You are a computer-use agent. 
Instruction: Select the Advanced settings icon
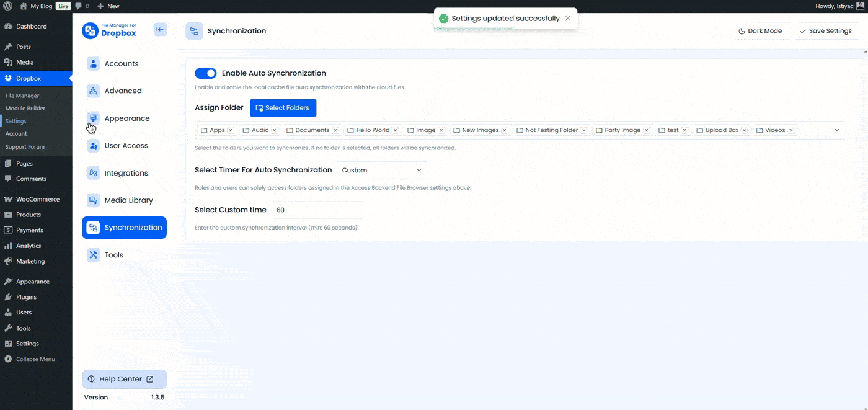[93, 91]
